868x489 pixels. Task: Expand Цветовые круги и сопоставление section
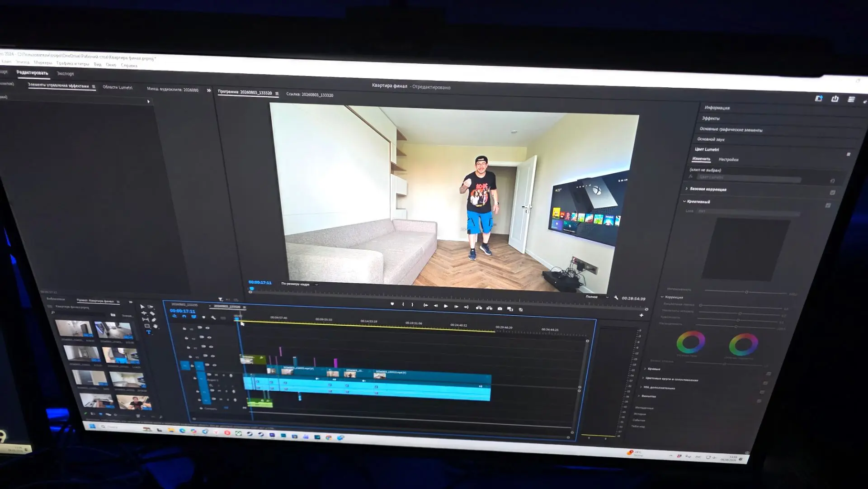point(643,378)
